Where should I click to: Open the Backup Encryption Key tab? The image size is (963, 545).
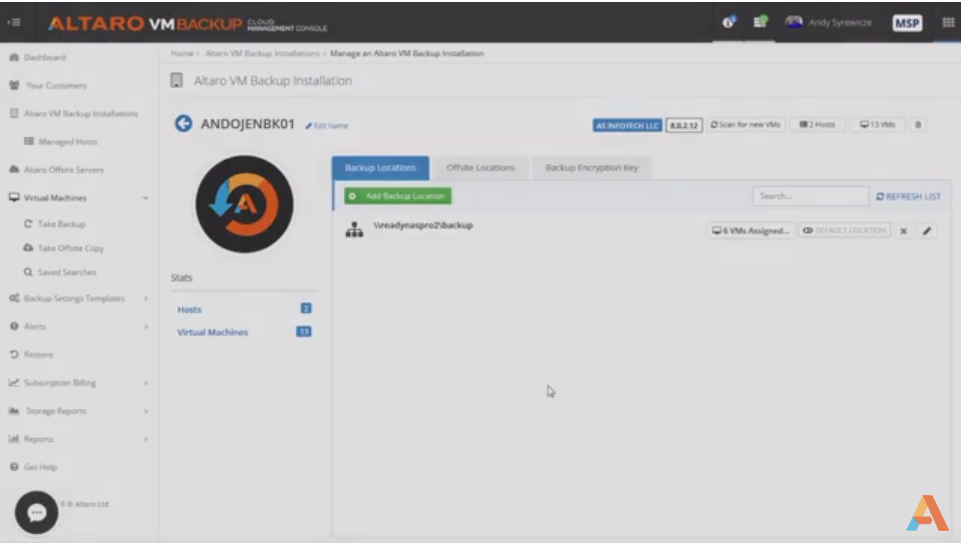[591, 168]
